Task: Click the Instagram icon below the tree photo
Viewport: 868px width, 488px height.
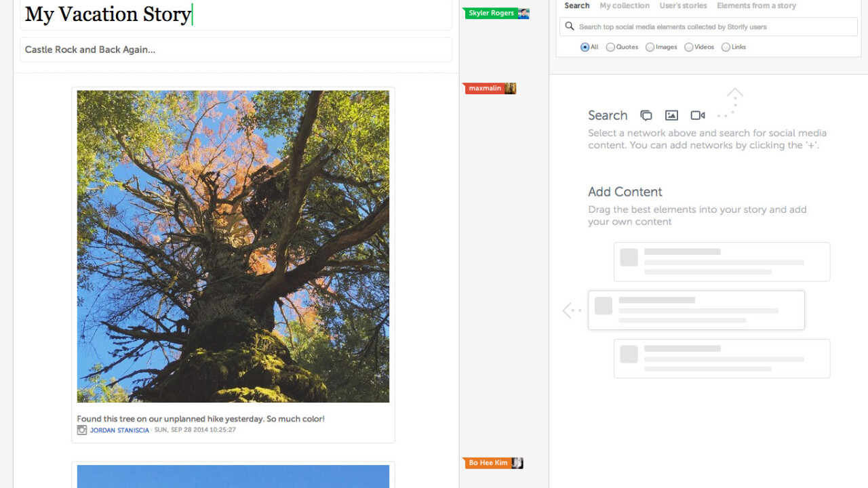Action: tap(82, 430)
